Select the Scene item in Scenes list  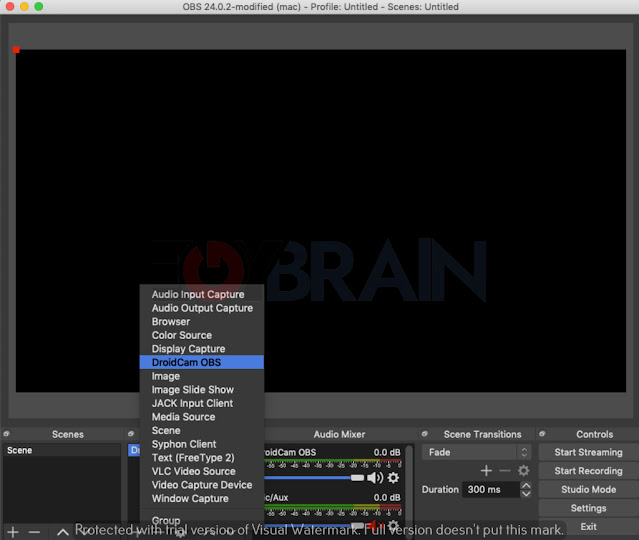click(62, 450)
